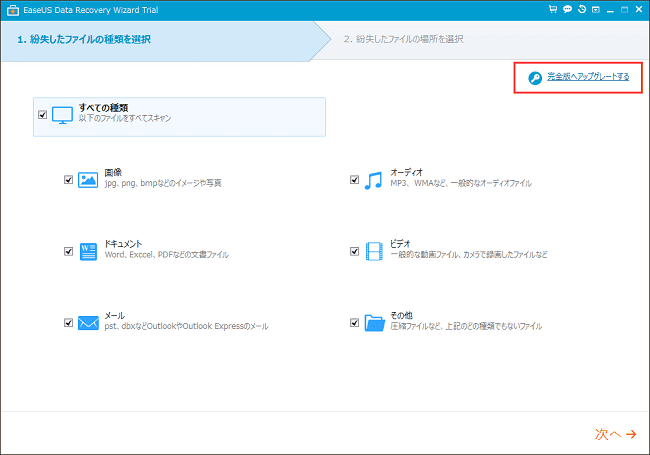Toggle the 画像 checkbox
Screen dimensions: 650x455
(x=68, y=180)
